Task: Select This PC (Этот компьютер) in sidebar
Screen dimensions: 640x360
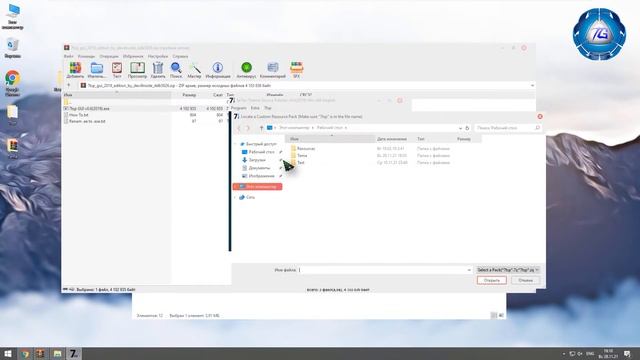Action: click(258, 187)
